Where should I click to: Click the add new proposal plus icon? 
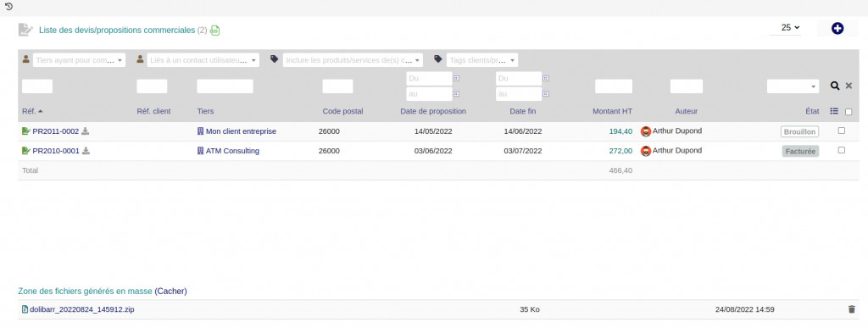tap(837, 28)
